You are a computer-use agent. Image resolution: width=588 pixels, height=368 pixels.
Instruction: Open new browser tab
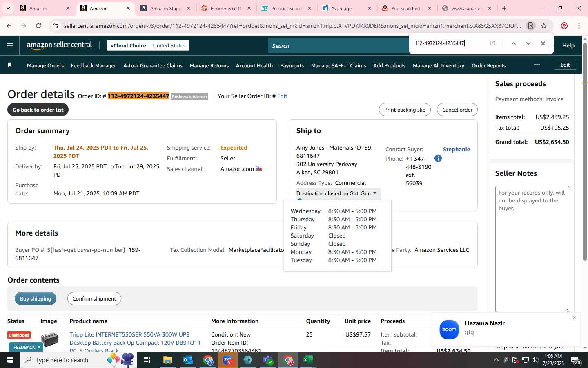(504, 8)
